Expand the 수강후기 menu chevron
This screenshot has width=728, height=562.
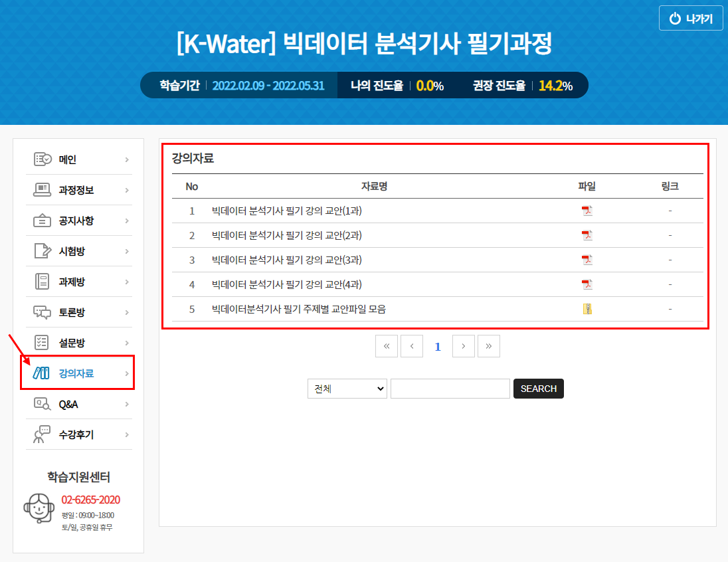[127, 434]
